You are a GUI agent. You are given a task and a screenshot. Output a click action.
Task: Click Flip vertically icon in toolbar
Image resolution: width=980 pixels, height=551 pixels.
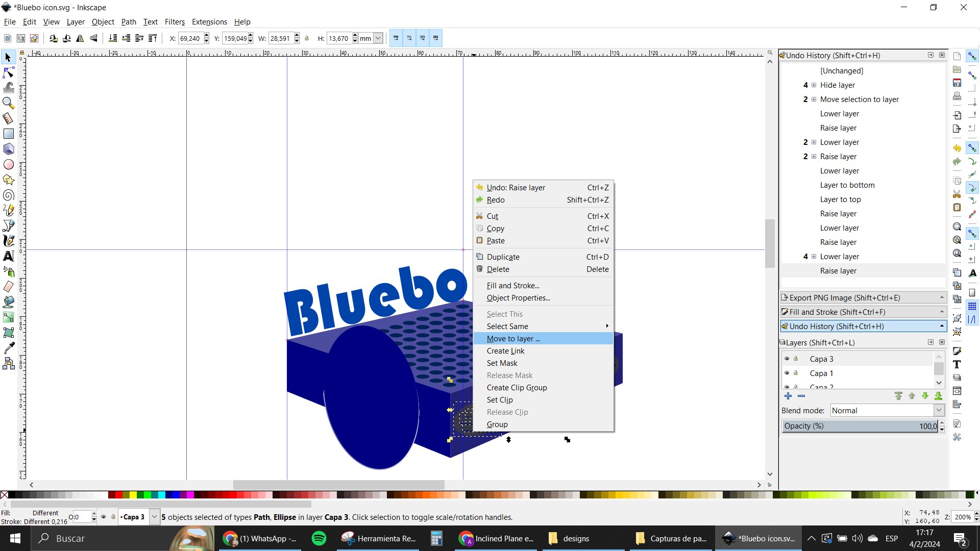93,38
